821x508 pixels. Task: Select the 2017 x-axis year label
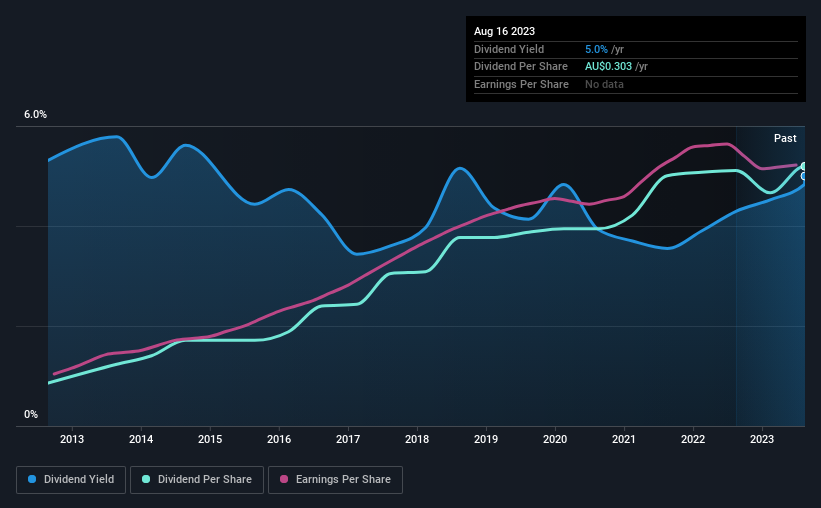pos(348,439)
